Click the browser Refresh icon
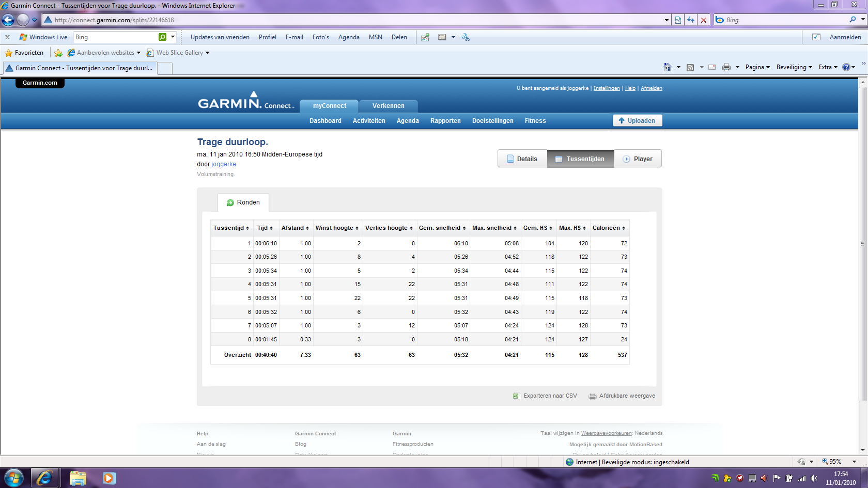The image size is (868, 488). tap(691, 20)
